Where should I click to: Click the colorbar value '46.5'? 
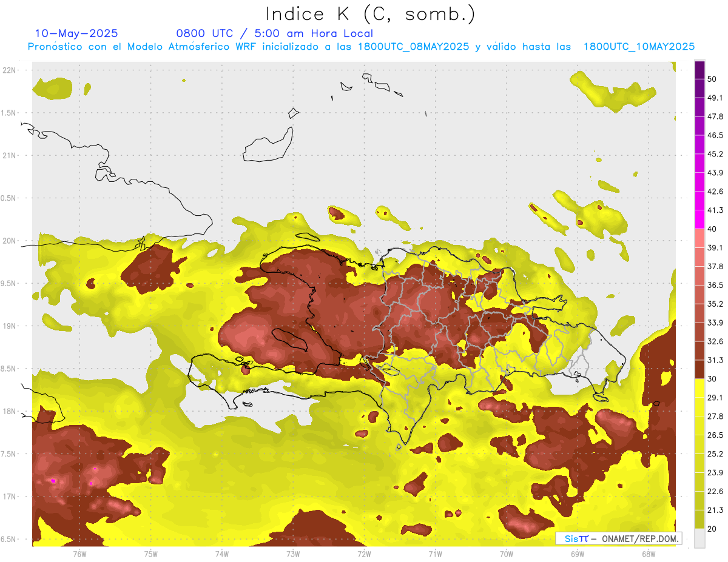pos(715,135)
